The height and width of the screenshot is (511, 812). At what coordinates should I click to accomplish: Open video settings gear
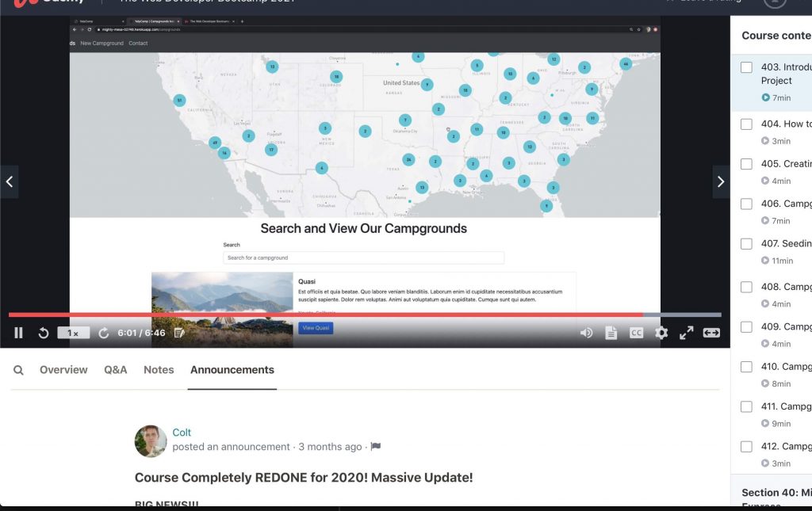(x=661, y=333)
